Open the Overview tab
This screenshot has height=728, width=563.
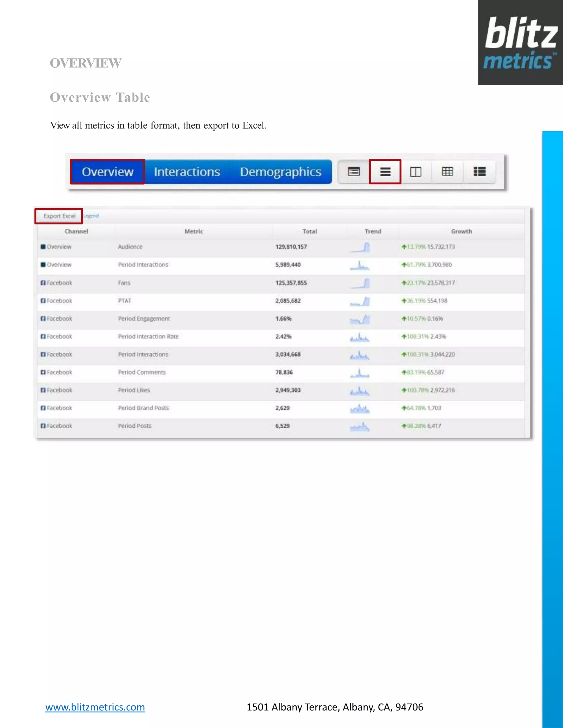(107, 172)
